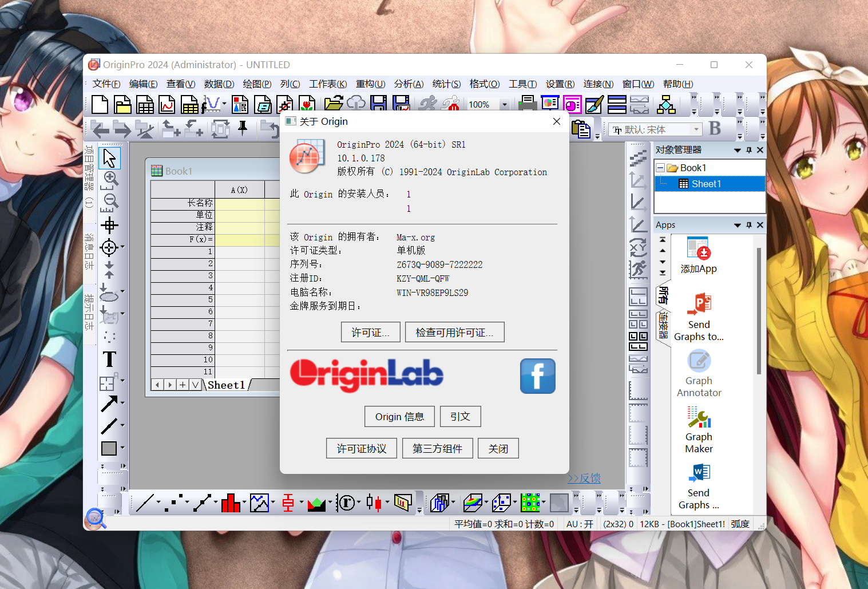Create a new project with blank page icon
This screenshot has width=868, height=589.
[x=100, y=105]
